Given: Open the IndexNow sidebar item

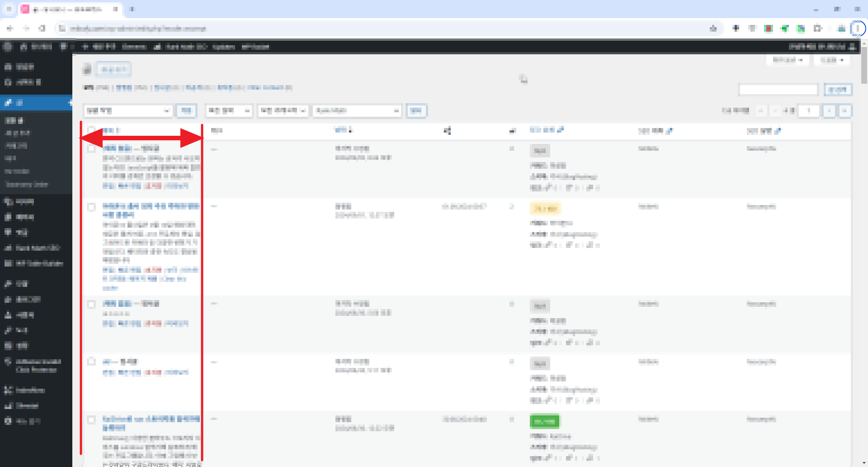Looking at the screenshot, I should click(x=36, y=390).
